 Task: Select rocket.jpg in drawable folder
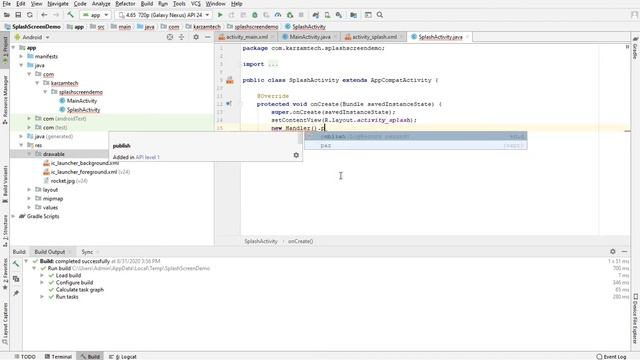pos(63,181)
